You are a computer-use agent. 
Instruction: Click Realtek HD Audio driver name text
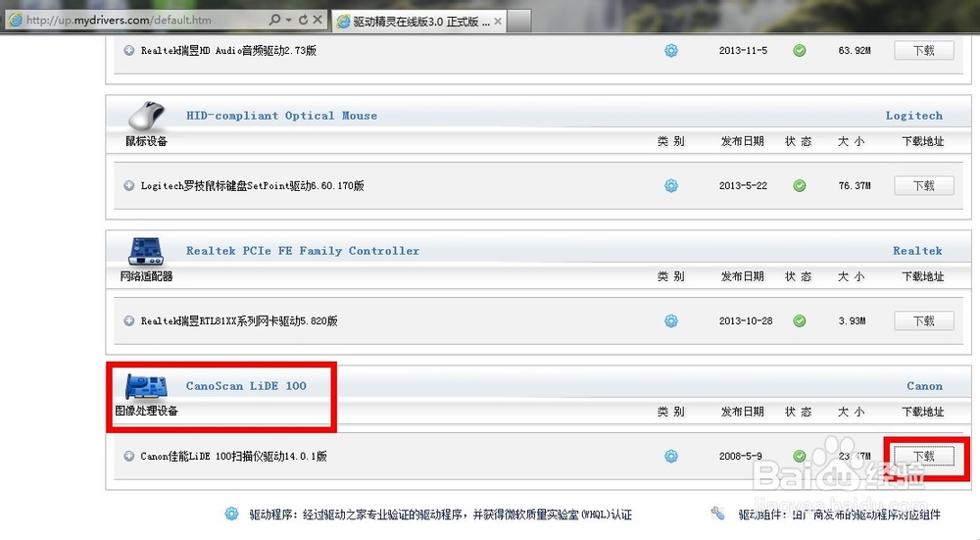point(228,51)
